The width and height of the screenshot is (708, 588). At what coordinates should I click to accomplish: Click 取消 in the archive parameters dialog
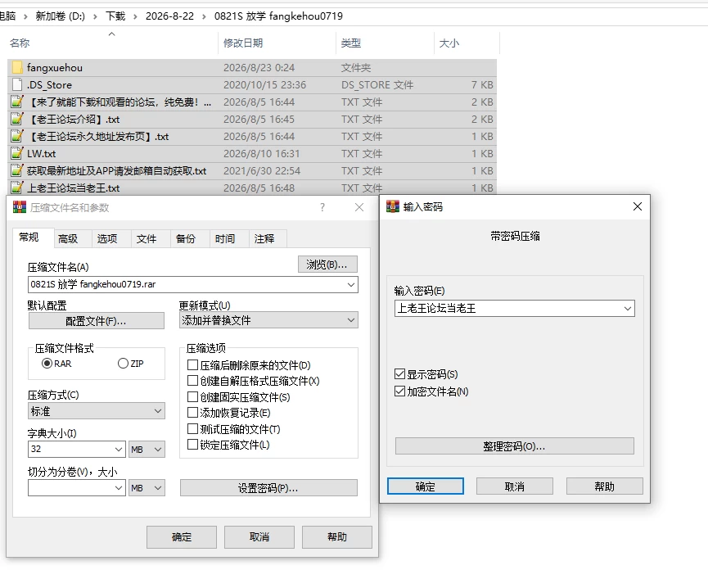click(x=259, y=537)
